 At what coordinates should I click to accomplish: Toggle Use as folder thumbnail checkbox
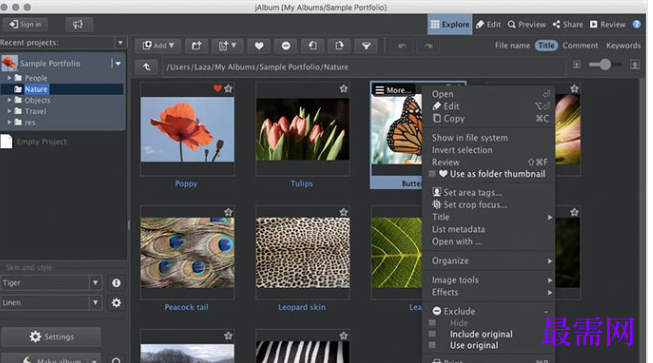[432, 174]
